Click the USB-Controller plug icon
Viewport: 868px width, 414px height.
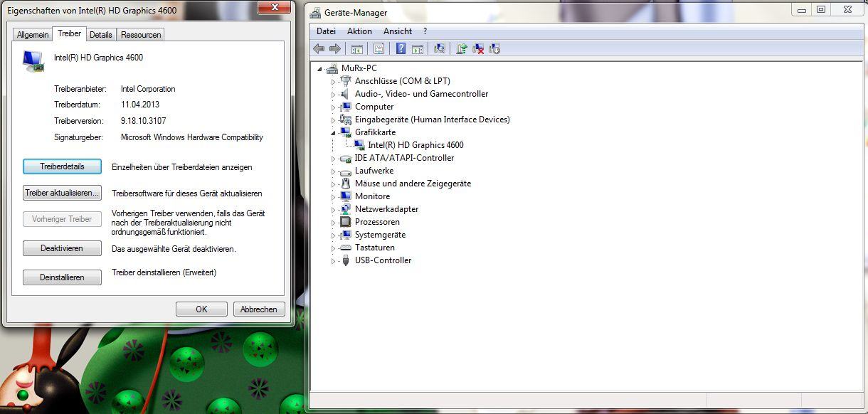click(x=346, y=260)
